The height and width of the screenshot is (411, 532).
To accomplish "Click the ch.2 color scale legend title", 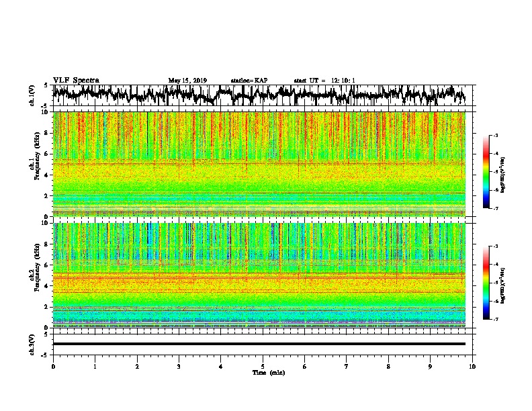I will click(x=503, y=285).
